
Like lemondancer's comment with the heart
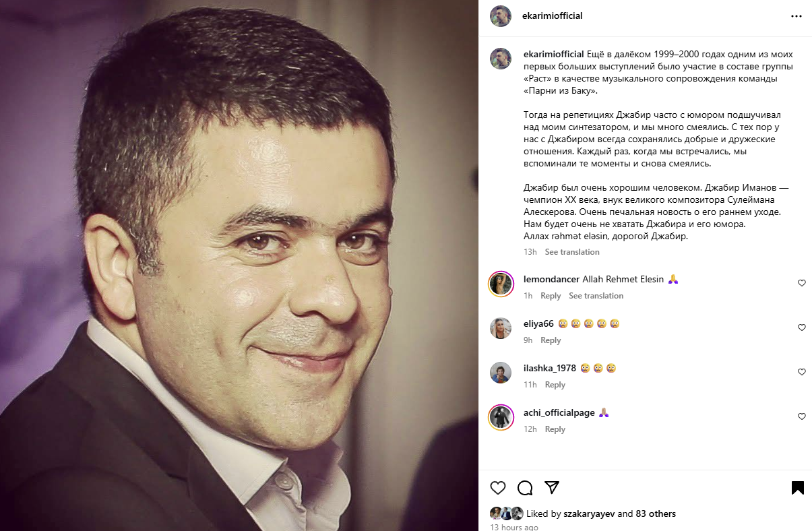point(802,283)
